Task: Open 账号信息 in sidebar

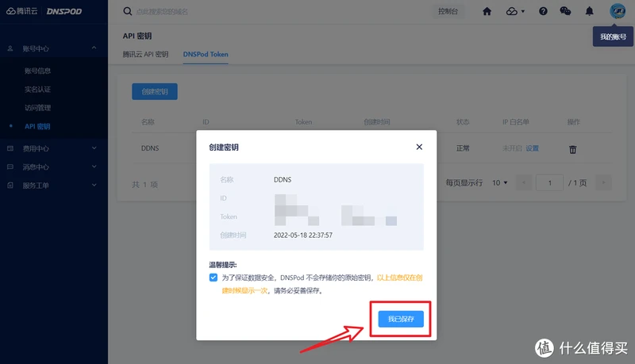Action: tap(37, 71)
